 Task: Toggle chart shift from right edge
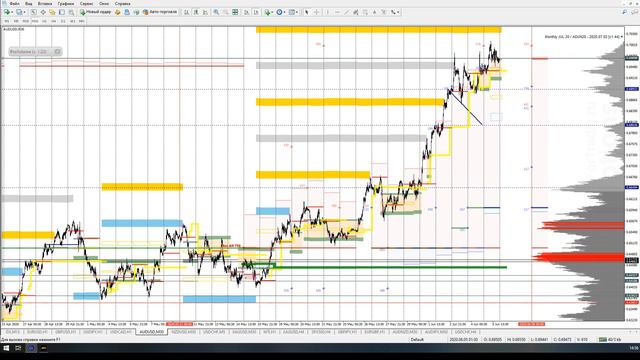pos(256,12)
